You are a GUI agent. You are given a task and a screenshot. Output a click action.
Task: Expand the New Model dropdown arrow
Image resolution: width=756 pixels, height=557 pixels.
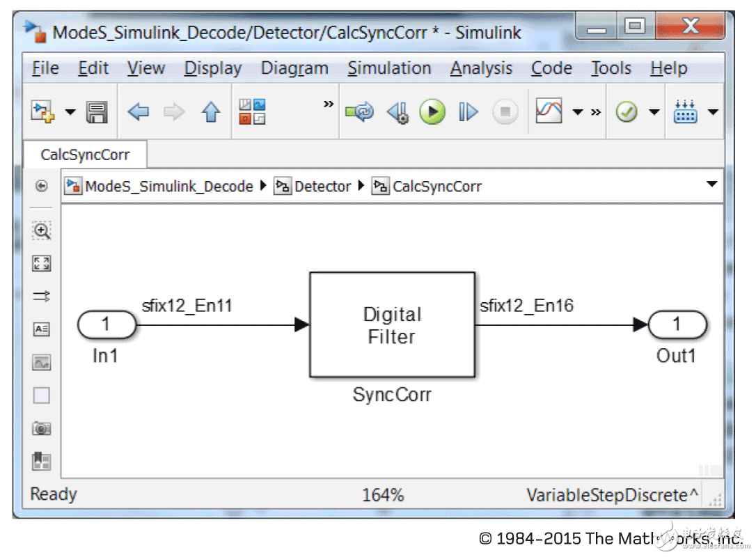point(70,112)
